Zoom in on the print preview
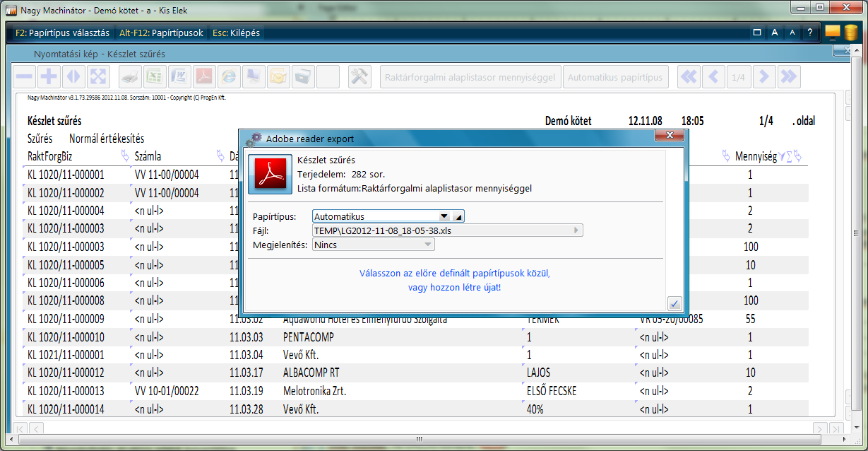868x451 pixels. coord(49,76)
